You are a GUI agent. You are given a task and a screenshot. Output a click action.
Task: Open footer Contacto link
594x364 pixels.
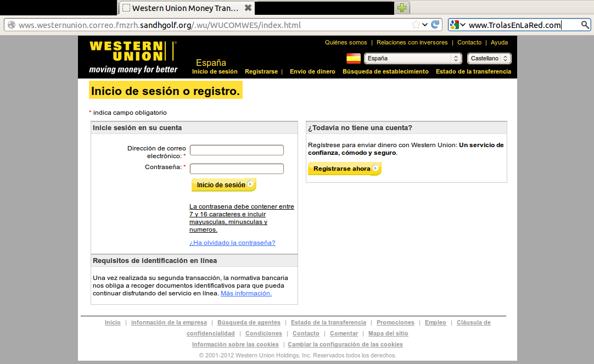[306, 333]
